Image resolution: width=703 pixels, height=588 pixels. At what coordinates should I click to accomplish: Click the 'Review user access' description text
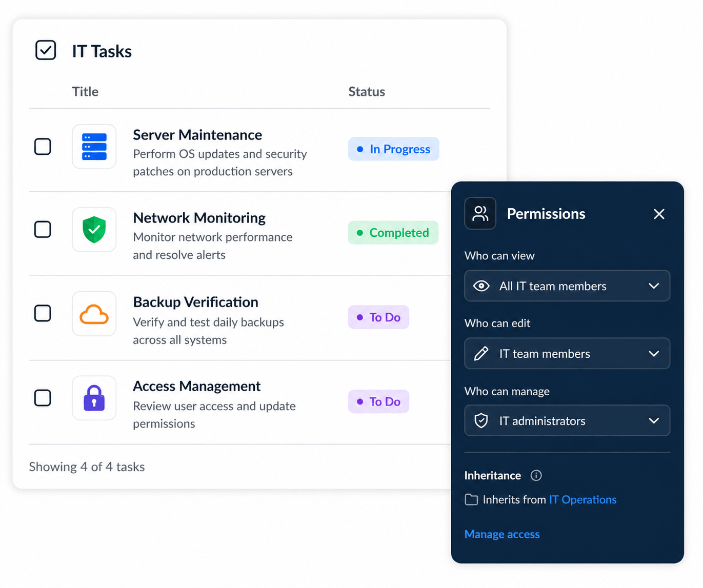[x=214, y=415]
